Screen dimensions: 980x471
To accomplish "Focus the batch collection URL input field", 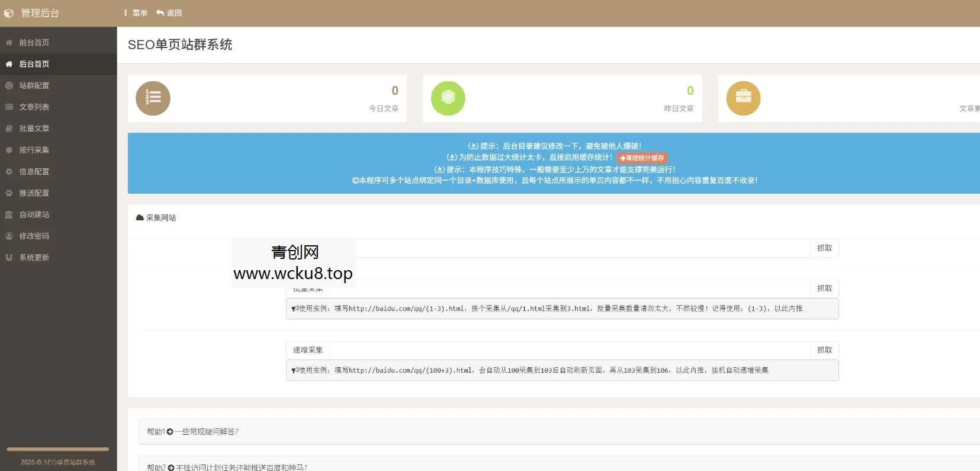I will [570, 289].
